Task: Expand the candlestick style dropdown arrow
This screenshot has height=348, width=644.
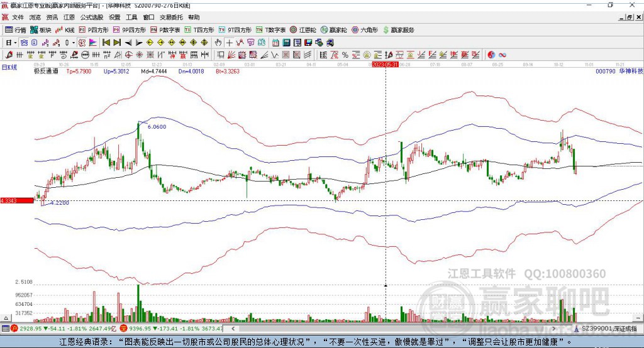Action: pyautogui.click(x=74, y=43)
